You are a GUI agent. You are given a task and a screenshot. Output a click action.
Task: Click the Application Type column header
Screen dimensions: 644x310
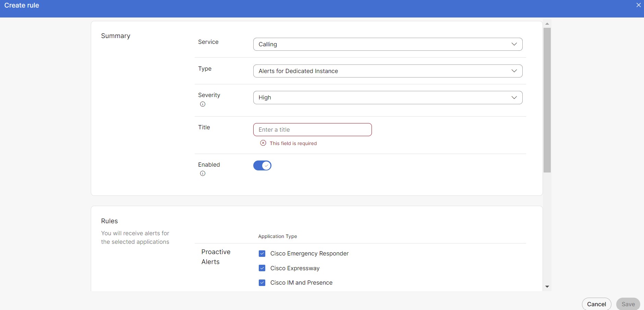point(278,236)
